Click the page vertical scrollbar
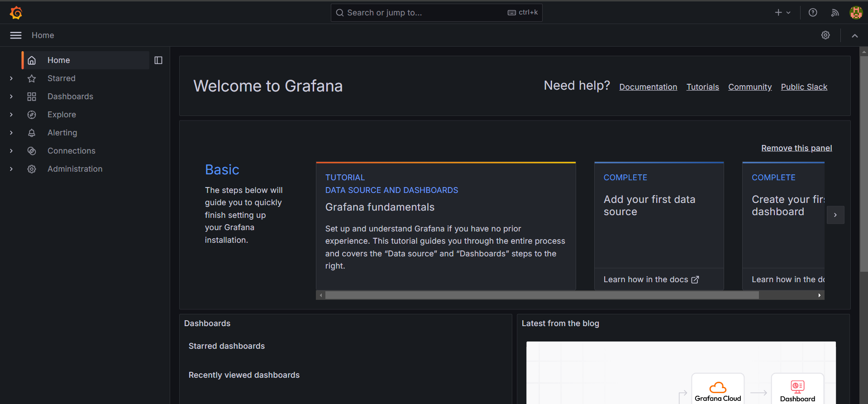This screenshot has height=404, width=868. coord(863,163)
